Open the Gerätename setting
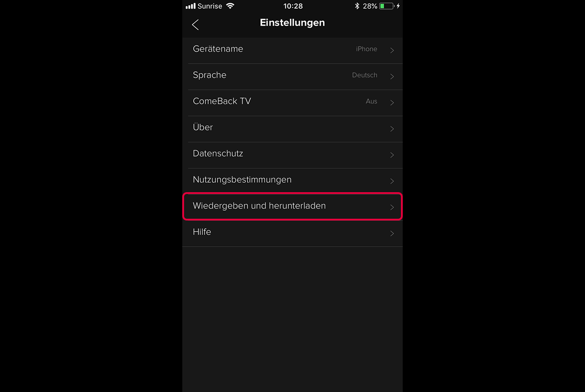585x392 pixels. [292, 50]
